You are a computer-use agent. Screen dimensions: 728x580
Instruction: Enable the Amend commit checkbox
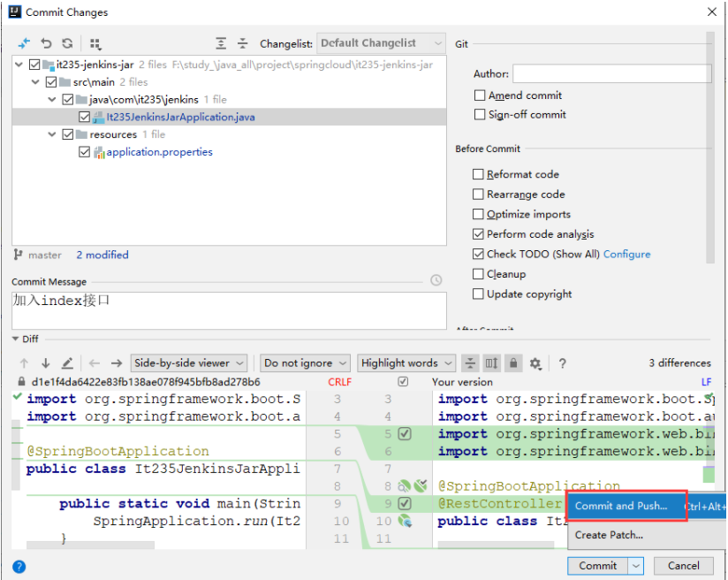tap(480, 95)
